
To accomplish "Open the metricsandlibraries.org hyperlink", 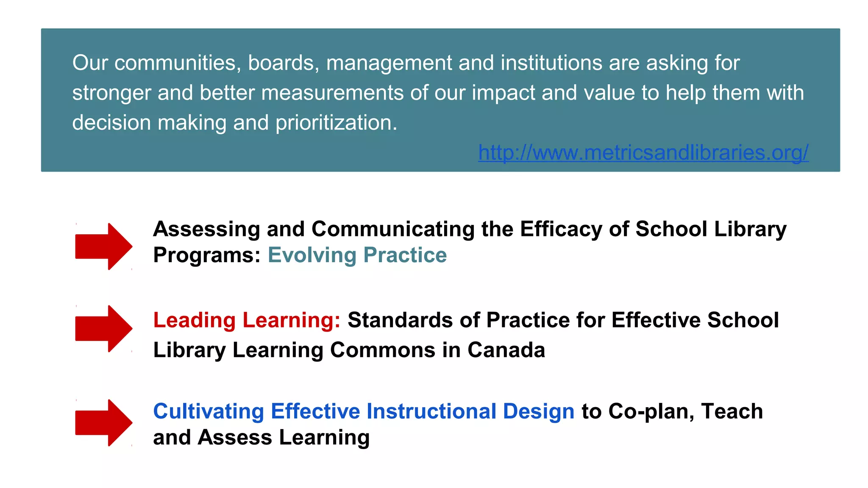I will tap(643, 152).
